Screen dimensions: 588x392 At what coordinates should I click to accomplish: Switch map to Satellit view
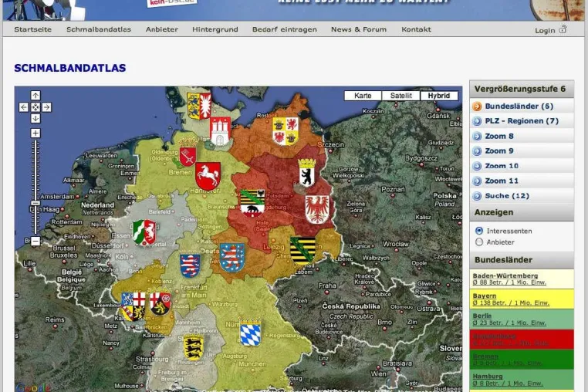coord(401,96)
